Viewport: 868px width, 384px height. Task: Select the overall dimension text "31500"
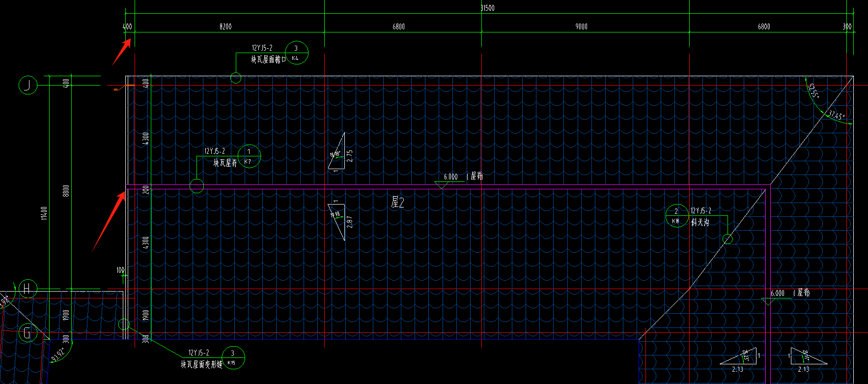tap(487, 8)
